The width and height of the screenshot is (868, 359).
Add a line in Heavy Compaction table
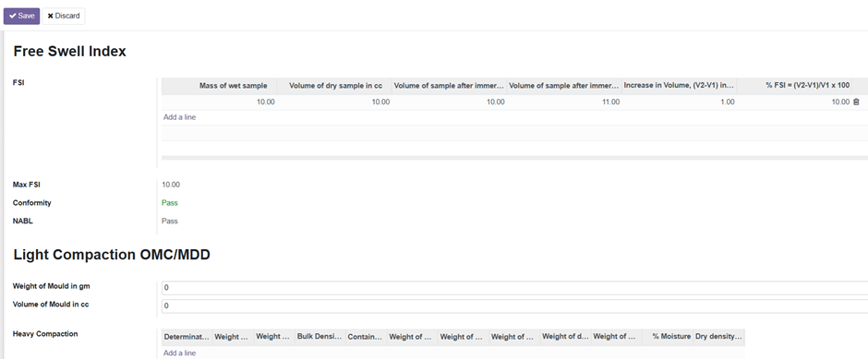pos(179,353)
